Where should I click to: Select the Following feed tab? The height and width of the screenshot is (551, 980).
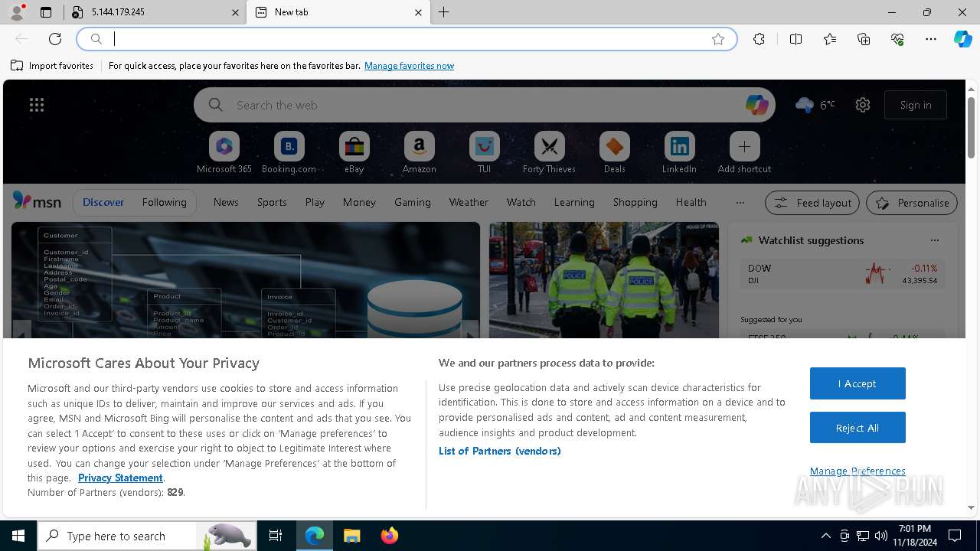pyautogui.click(x=164, y=202)
